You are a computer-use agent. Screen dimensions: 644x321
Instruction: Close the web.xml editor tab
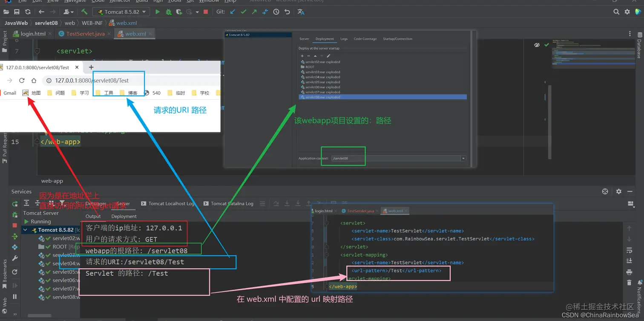tap(150, 34)
